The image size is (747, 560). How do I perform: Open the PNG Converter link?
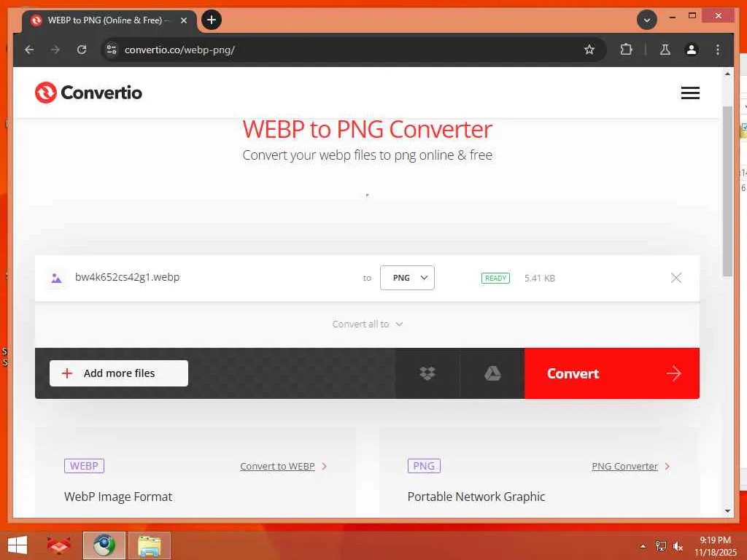tap(624, 466)
